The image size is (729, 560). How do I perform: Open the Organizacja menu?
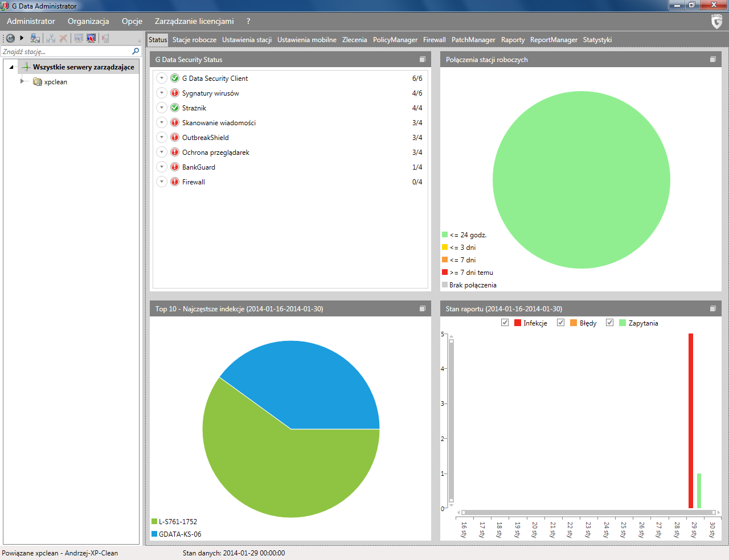click(x=88, y=21)
